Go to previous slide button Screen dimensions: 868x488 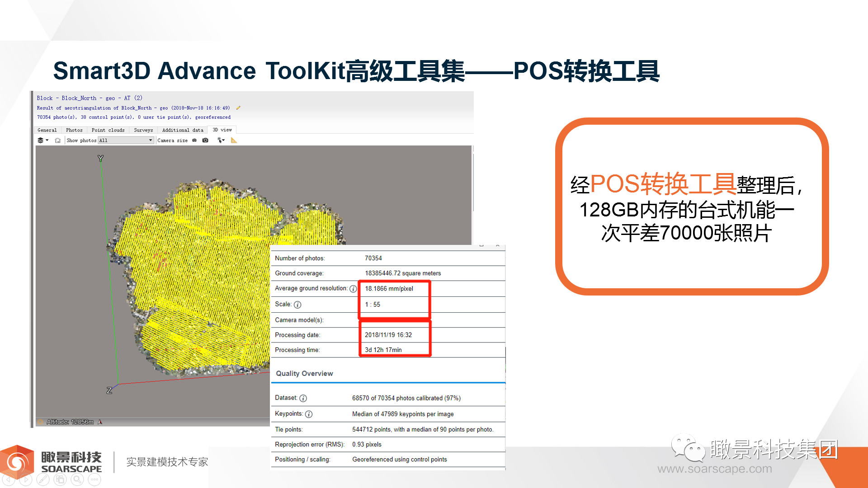[8, 479]
